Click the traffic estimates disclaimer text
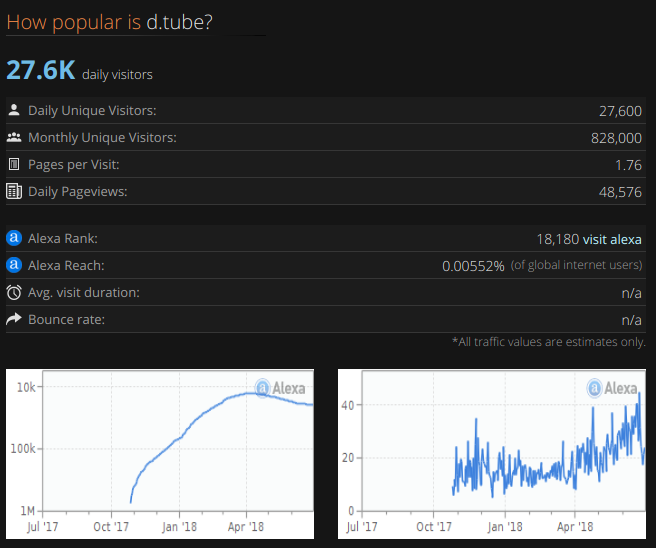 pos(548,342)
